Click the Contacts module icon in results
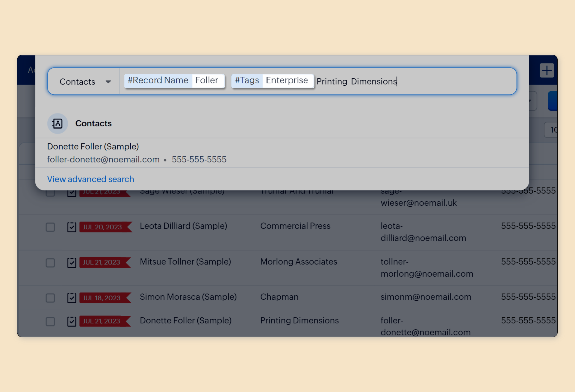 (x=57, y=123)
